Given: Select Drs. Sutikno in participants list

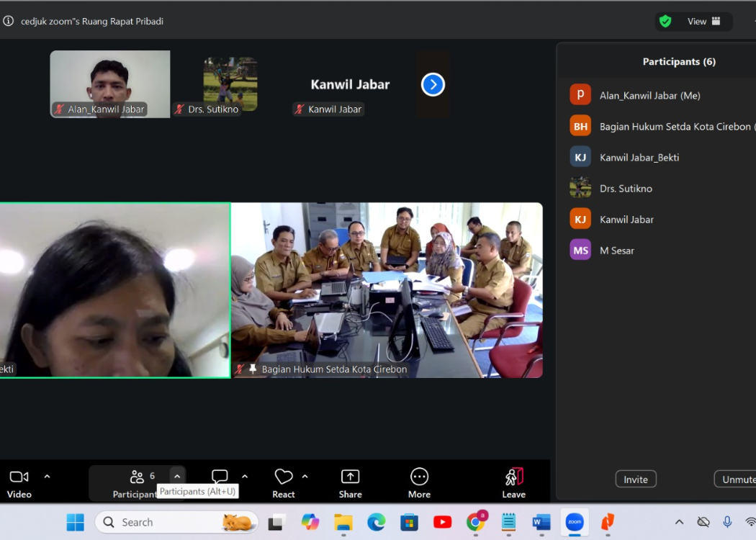Looking at the screenshot, I should (626, 189).
